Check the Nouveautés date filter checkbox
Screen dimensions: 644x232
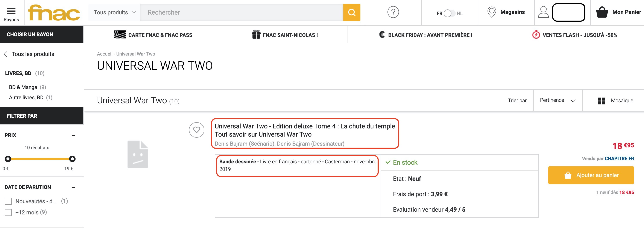[x=8, y=201]
